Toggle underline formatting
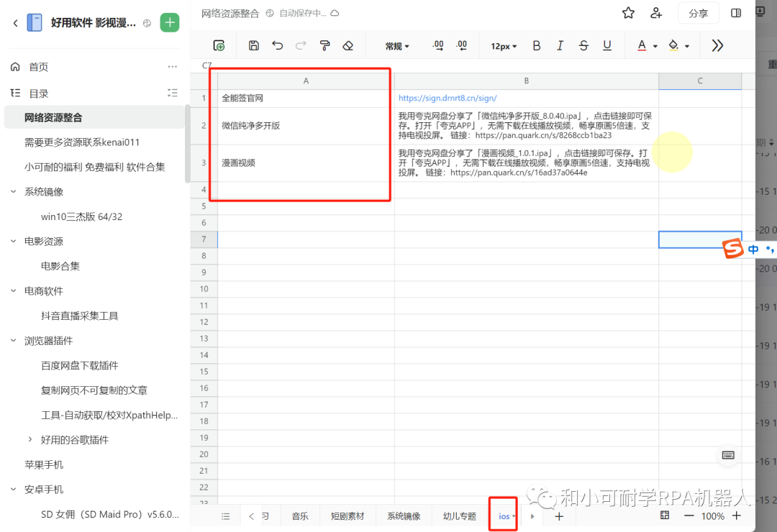The height and width of the screenshot is (532, 777). click(x=606, y=45)
